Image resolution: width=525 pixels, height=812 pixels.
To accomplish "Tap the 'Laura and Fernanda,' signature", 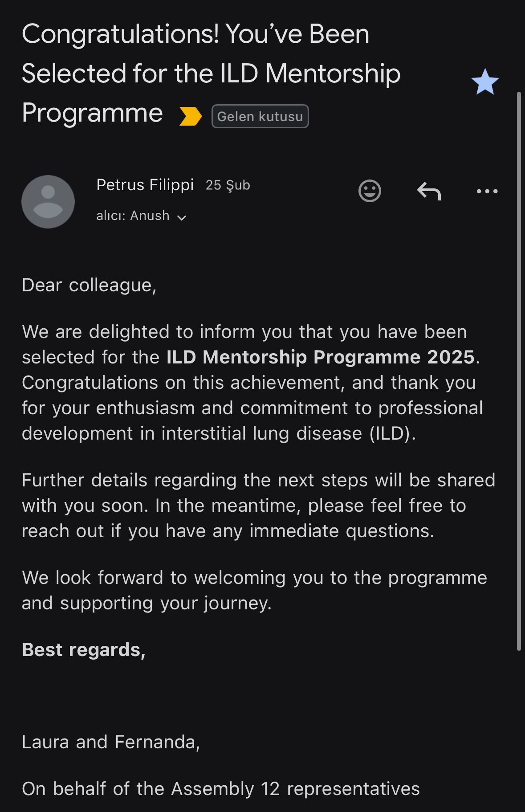I will [111, 742].
